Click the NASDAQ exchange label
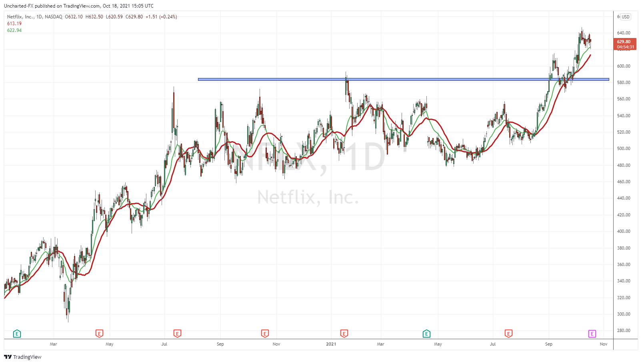Screen dimensions: 642x364 (x=54, y=17)
